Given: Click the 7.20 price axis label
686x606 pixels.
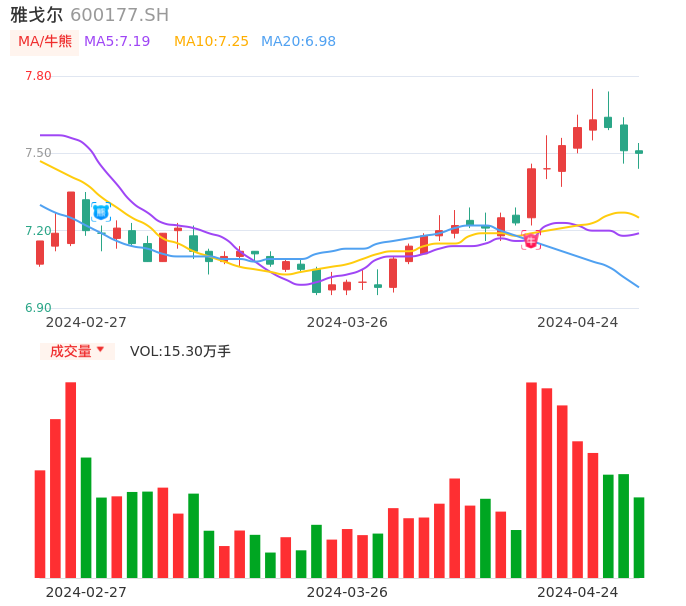Looking at the screenshot, I should click(38, 231).
